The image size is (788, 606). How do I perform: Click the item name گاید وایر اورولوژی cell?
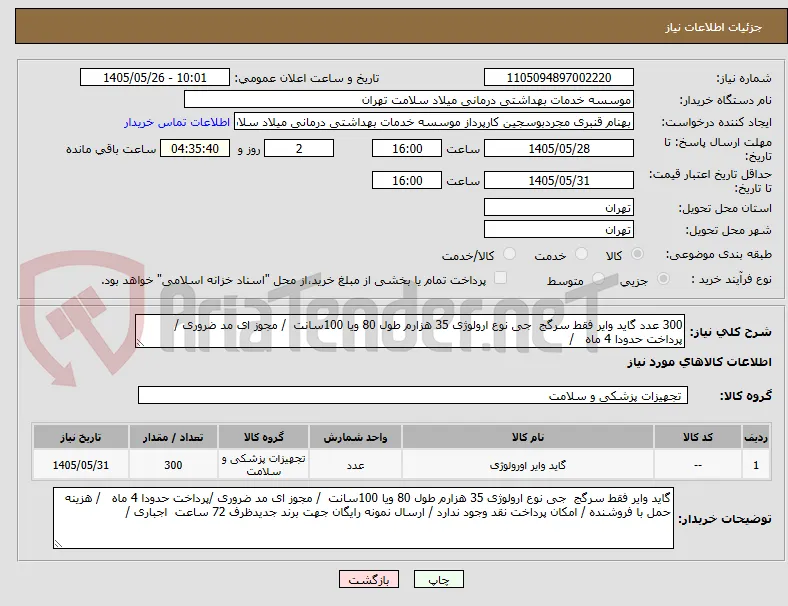tap(528, 465)
